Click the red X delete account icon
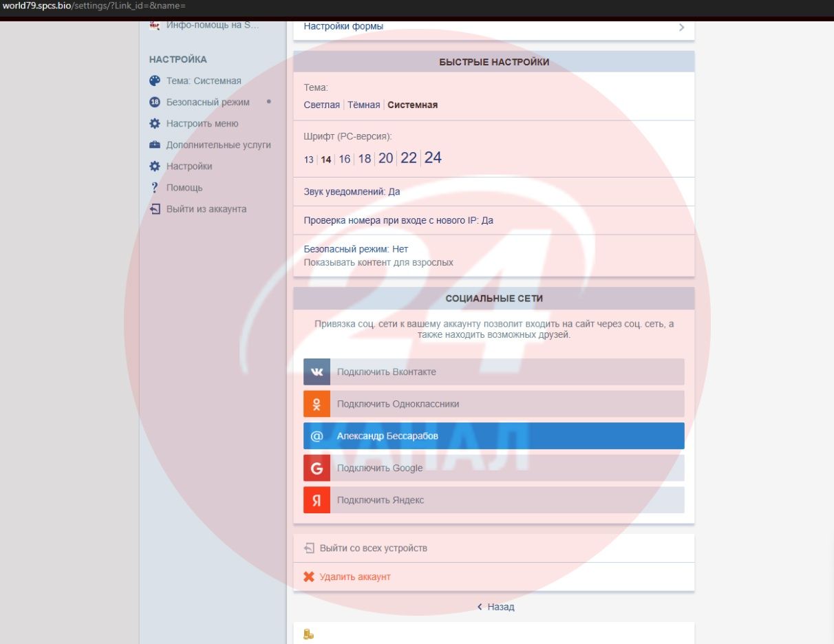 (309, 577)
